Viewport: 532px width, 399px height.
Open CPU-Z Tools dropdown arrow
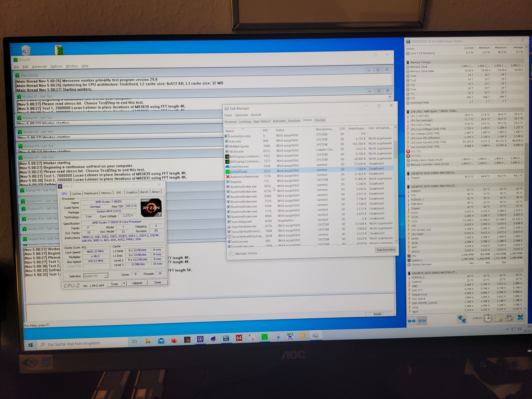pyautogui.click(x=124, y=283)
